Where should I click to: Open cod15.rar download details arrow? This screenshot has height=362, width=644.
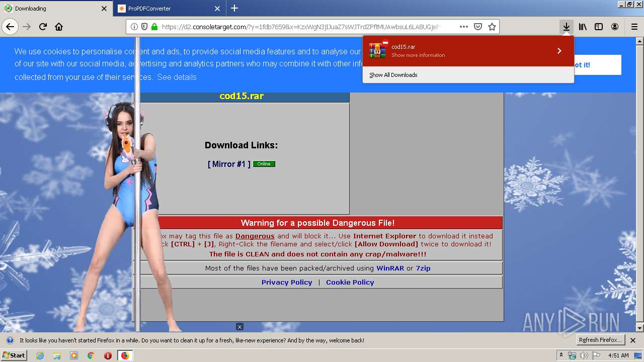coord(559,51)
